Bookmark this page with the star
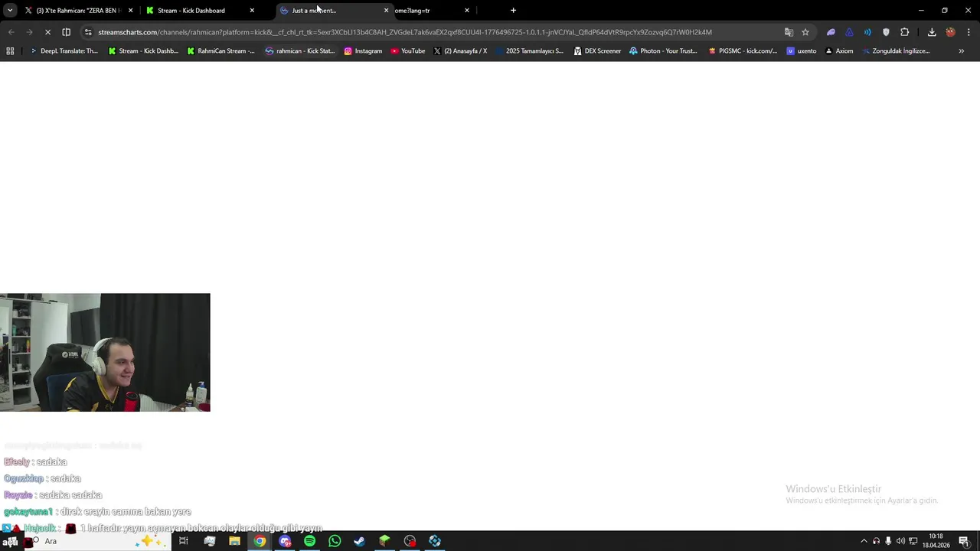The width and height of the screenshot is (980, 551). pos(805,32)
